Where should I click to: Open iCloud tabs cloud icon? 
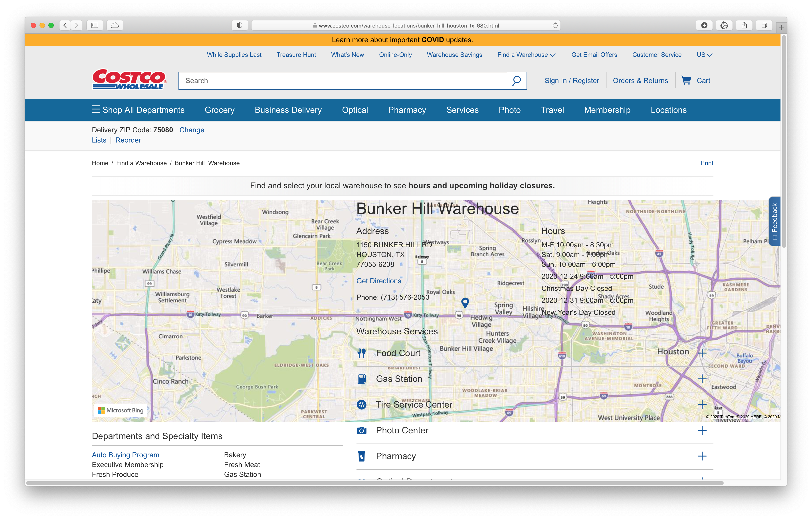click(x=115, y=25)
